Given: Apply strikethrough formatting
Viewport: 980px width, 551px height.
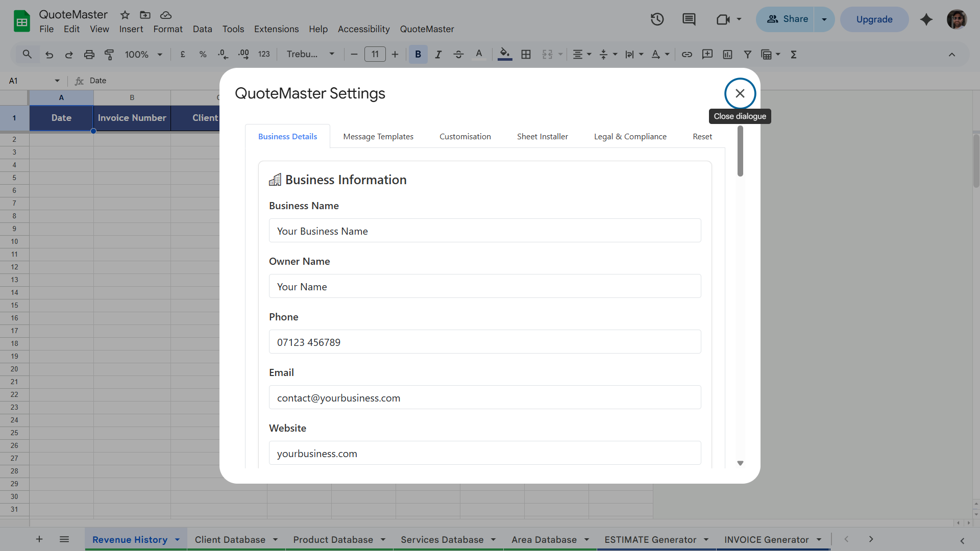Looking at the screenshot, I should (458, 54).
